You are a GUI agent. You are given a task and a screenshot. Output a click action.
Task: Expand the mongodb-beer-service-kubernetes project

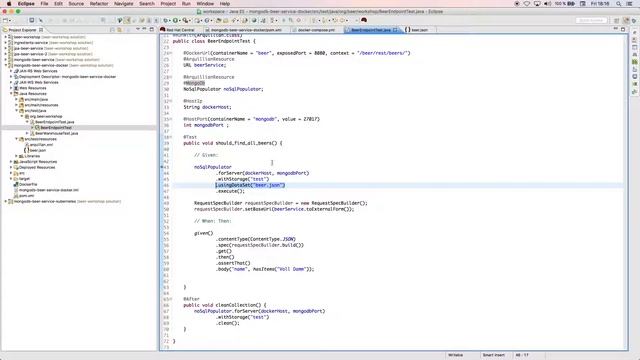tap(6, 201)
